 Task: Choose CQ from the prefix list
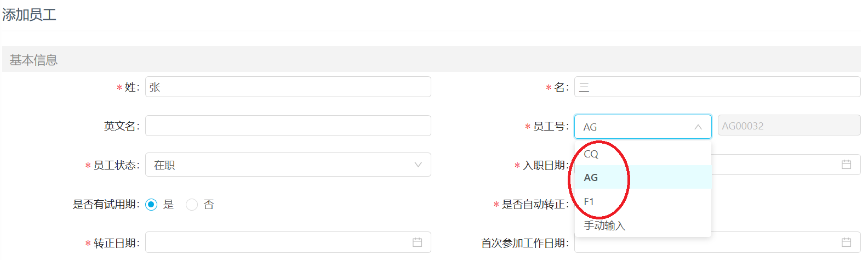(643, 154)
